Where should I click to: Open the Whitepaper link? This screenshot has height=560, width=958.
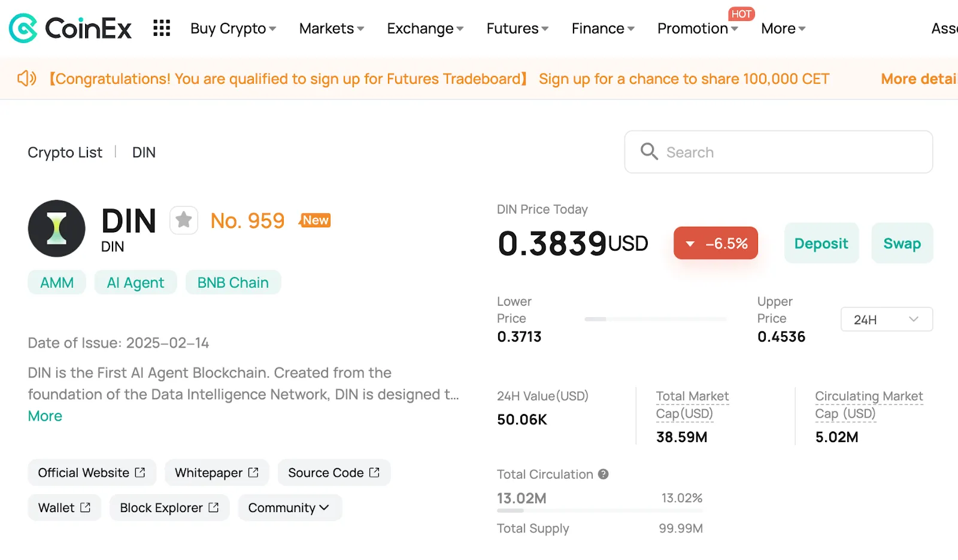pyautogui.click(x=217, y=473)
